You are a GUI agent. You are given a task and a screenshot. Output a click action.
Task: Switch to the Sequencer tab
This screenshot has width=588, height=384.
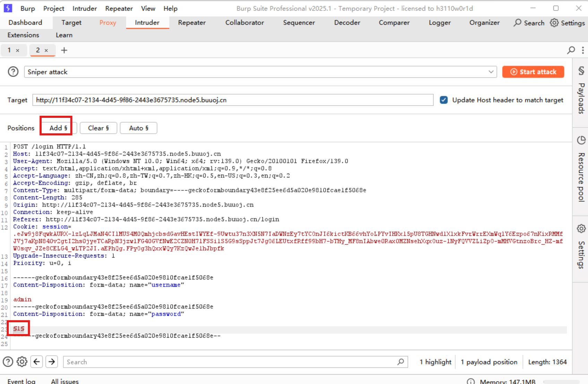point(299,23)
